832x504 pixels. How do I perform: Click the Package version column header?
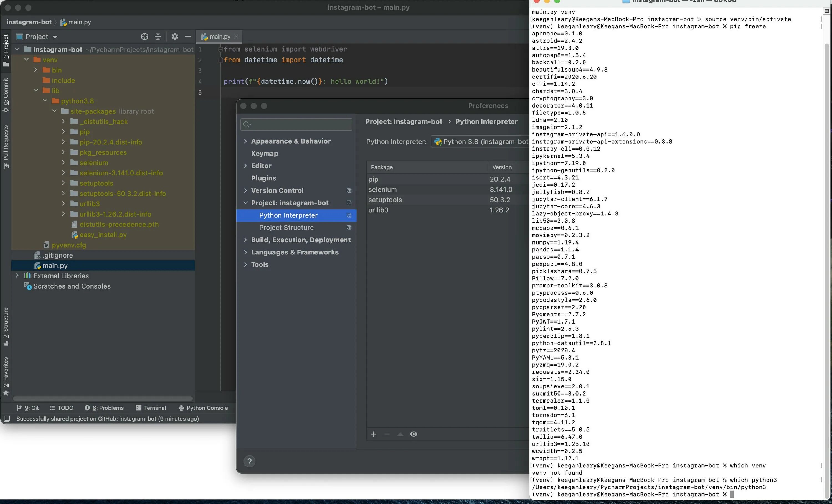click(502, 167)
